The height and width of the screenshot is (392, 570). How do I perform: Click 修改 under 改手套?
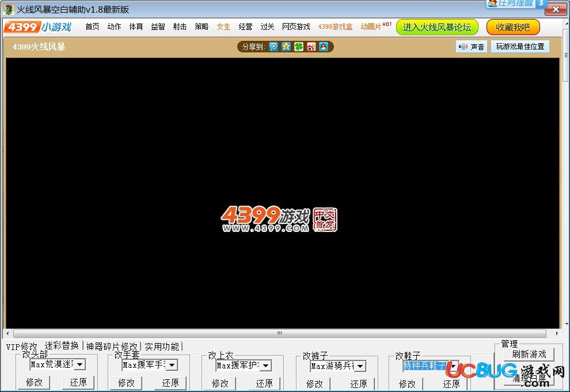[x=126, y=383]
